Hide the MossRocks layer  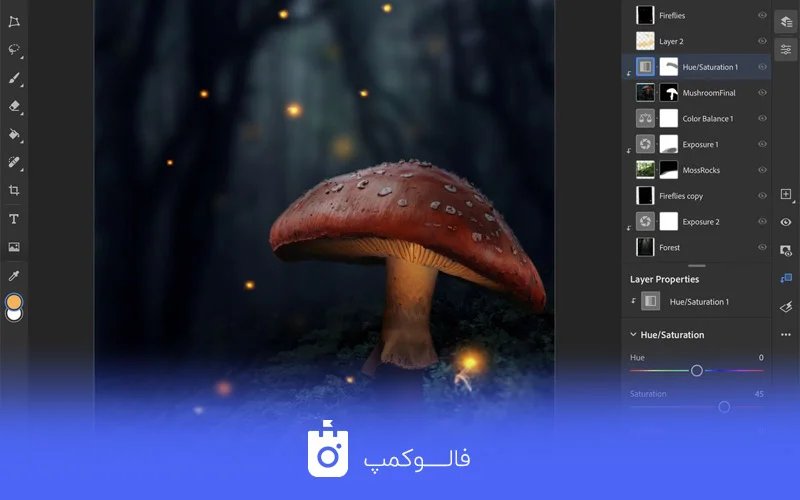(762, 170)
